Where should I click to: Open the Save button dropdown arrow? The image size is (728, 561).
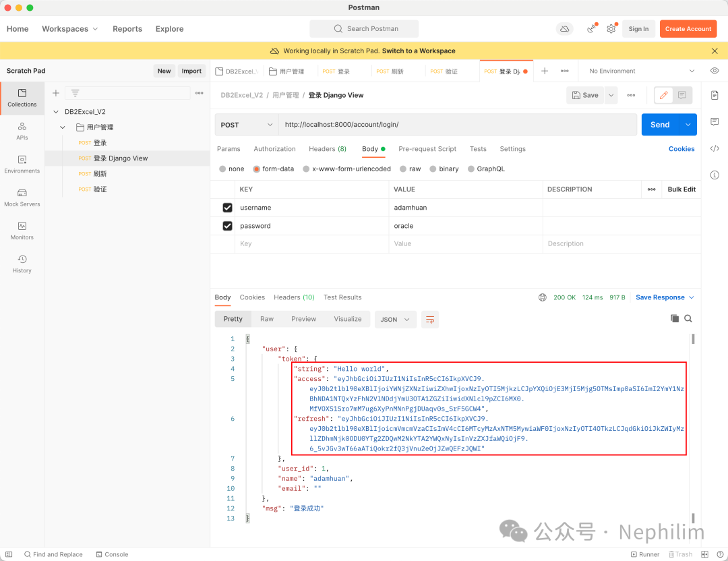[x=611, y=95]
